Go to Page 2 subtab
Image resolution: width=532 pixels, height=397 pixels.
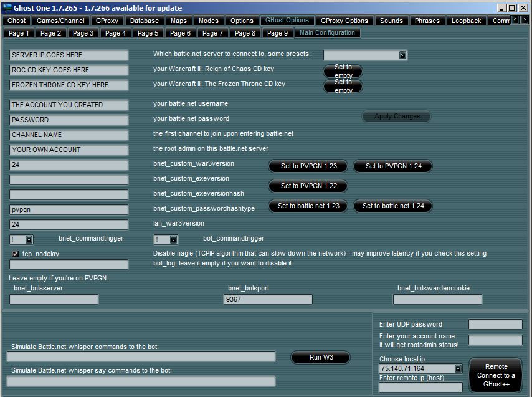[x=50, y=33]
